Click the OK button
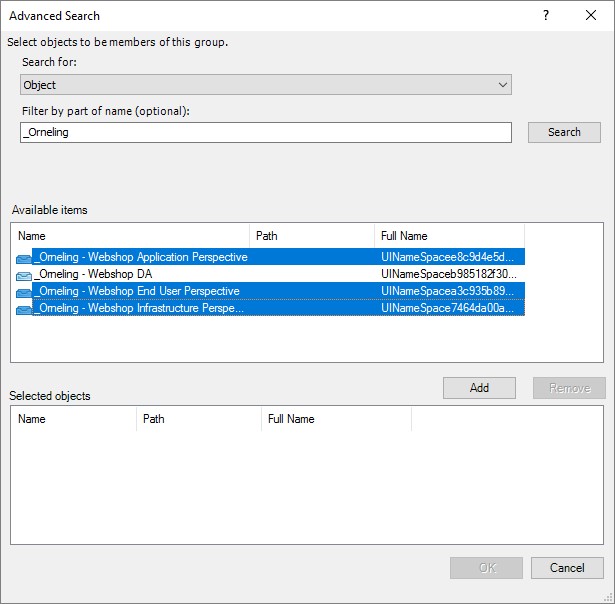This screenshot has height=604, width=615. (x=486, y=568)
